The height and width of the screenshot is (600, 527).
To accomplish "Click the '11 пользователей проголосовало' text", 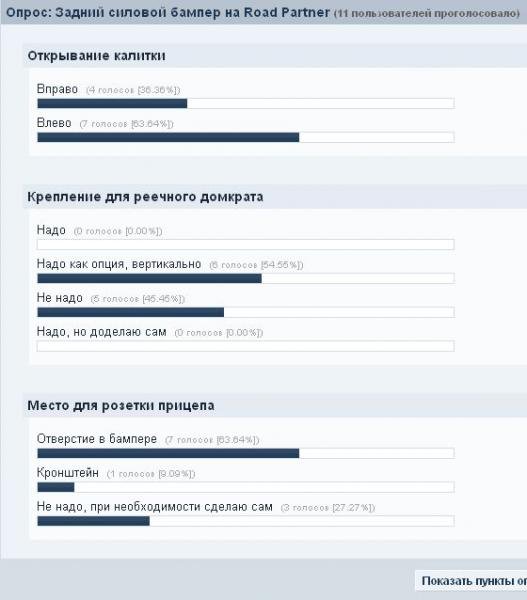I will (427, 13).
